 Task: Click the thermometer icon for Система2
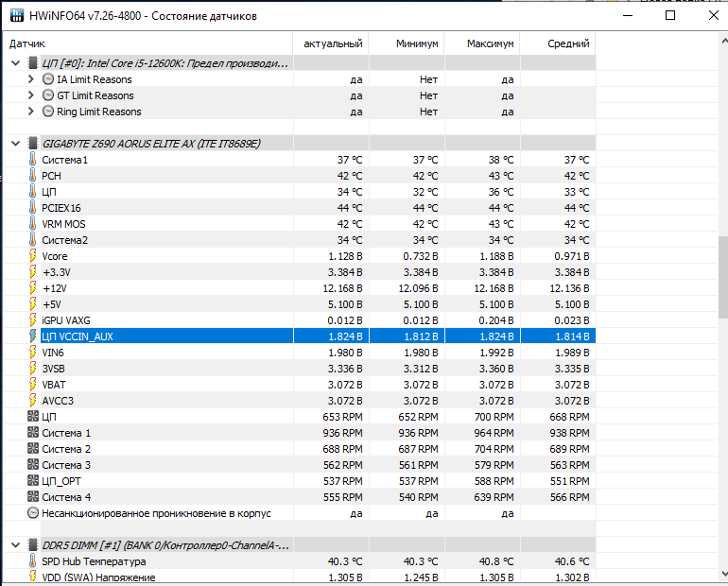(32, 240)
